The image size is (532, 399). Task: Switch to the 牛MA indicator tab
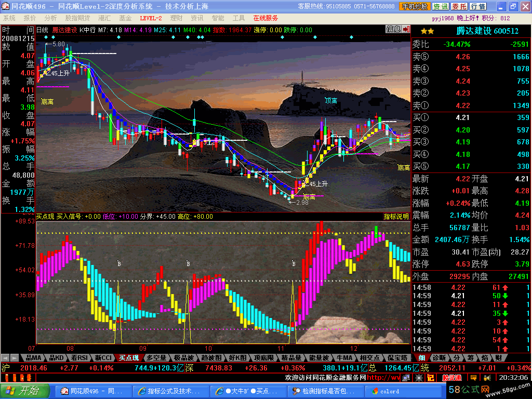(343, 357)
